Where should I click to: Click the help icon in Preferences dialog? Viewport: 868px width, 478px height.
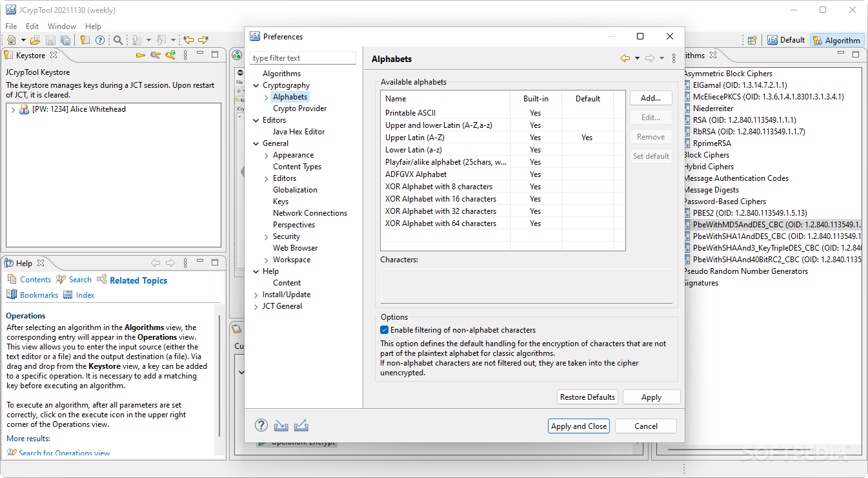pyautogui.click(x=261, y=425)
